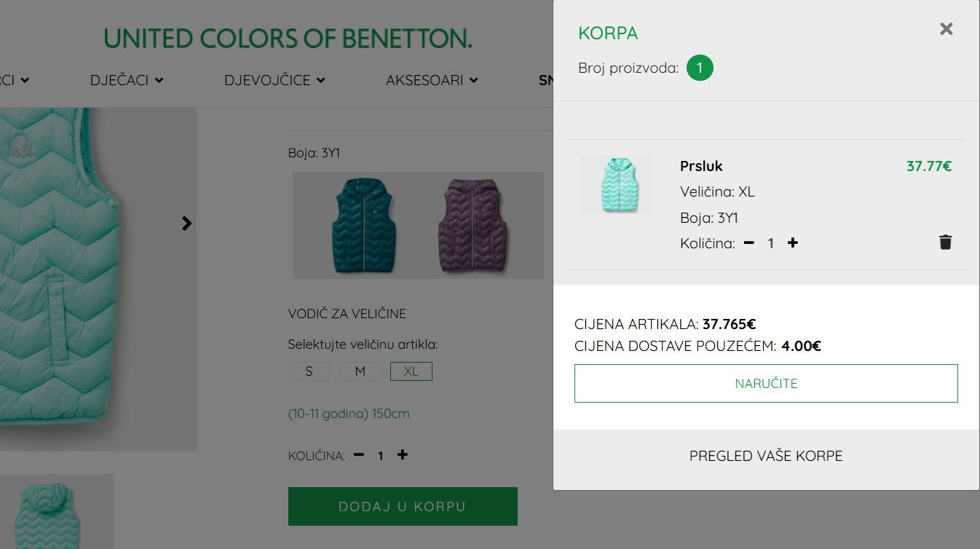Open PREGLED VAŠE KORPE cart overview
Image resolution: width=980 pixels, height=549 pixels.
[x=765, y=456]
